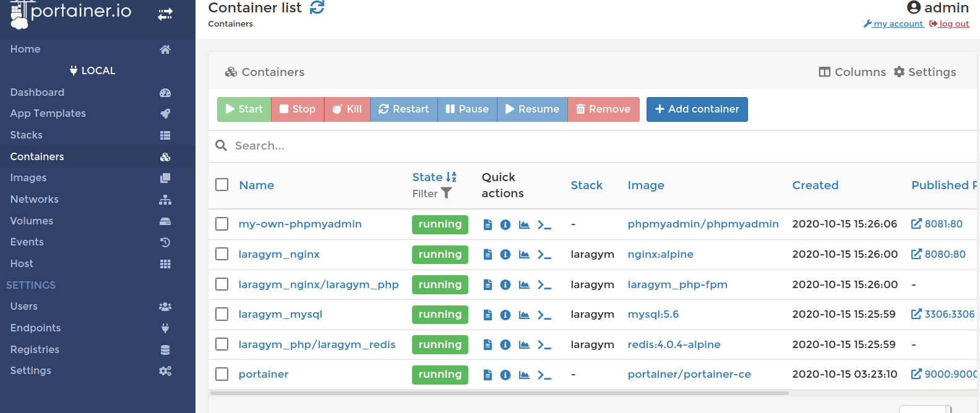
Task: Sort by the Created column header
Action: click(x=815, y=185)
